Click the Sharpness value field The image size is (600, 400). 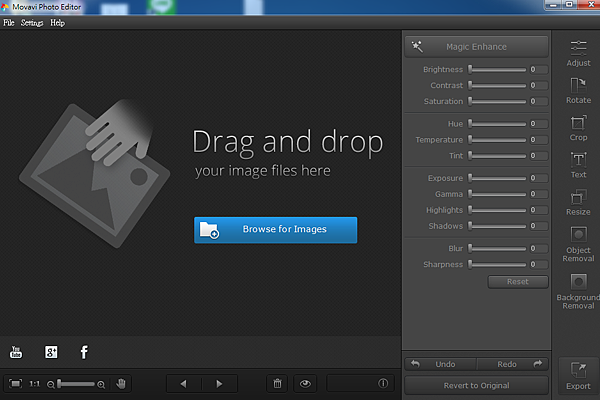(538, 265)
